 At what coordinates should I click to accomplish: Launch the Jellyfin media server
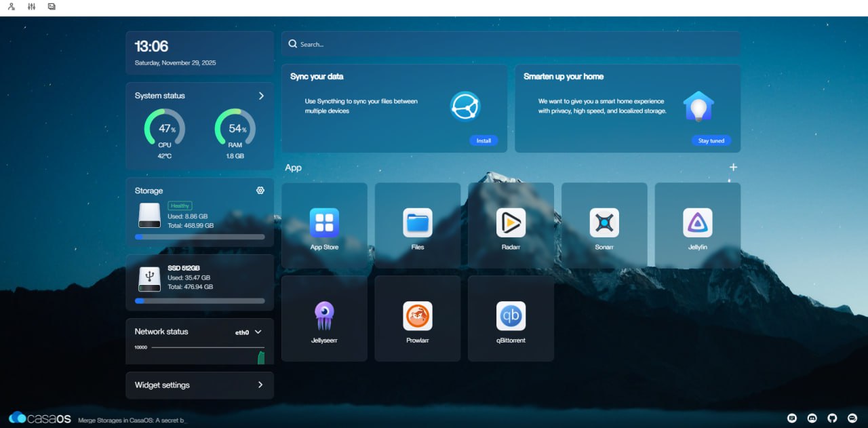tap(697, 224)
